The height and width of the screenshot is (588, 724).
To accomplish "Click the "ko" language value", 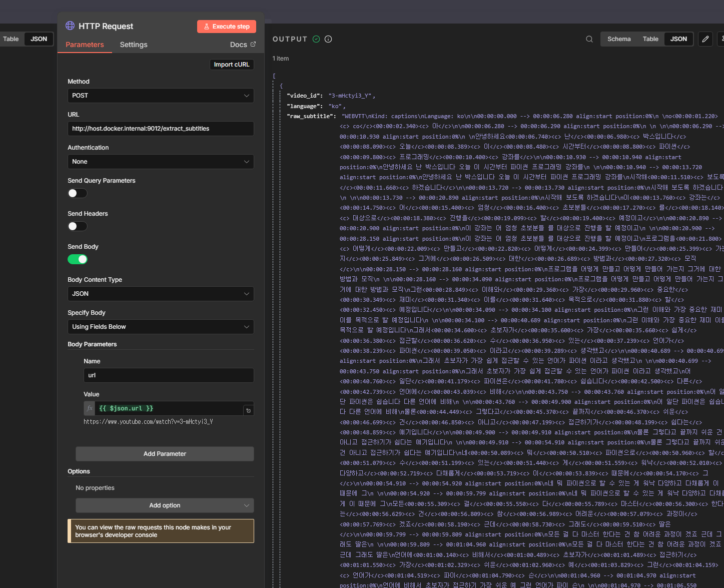I will point(335,106).
